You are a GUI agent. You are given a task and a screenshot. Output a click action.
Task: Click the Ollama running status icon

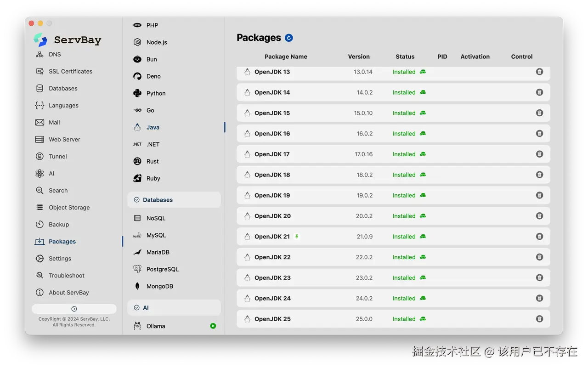tap(213, 326)
